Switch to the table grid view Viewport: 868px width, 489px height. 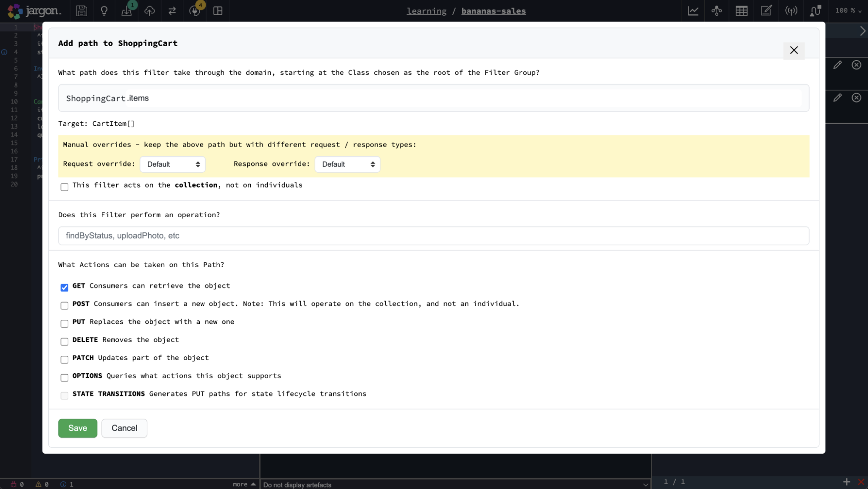tap(741, 11)
